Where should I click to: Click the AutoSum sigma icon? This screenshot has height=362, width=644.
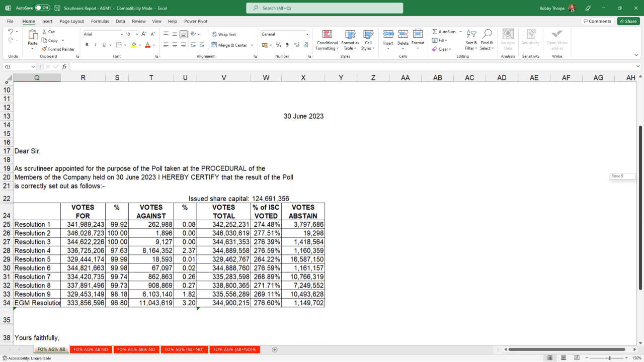tap(435, 32)
